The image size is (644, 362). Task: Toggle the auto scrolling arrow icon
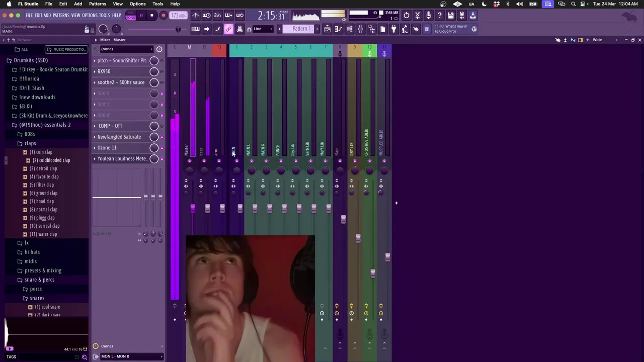click(206, 29)
